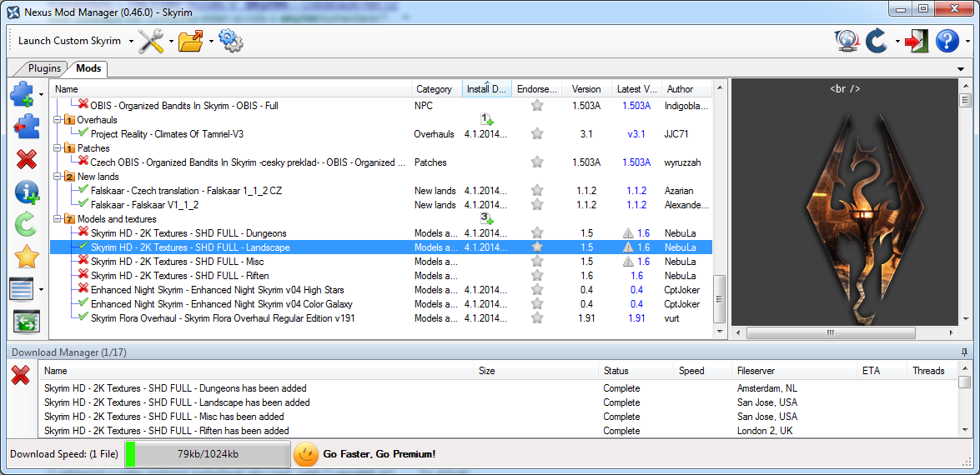The image size is (980, 475).
Task: Click the gold star endorse icon in sidebar
Action: tap(27, 257)
